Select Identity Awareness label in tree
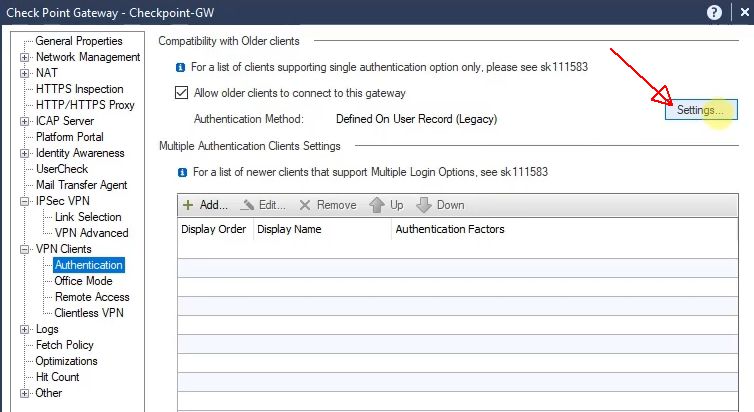 [80, 153]
